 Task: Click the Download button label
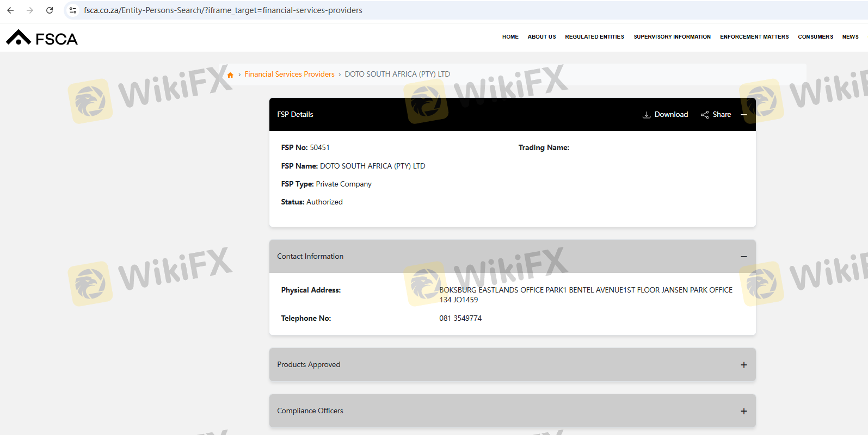coord(672,114)
